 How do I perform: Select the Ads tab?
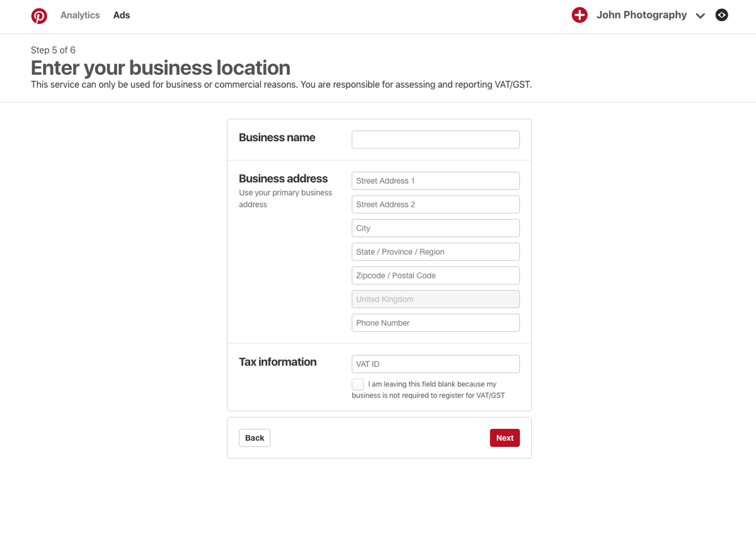(121, 15)
